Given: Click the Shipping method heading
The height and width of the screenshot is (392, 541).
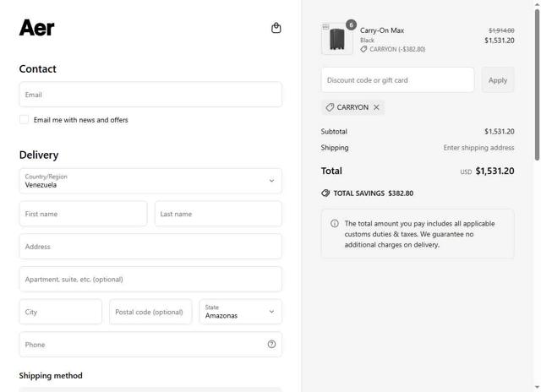Looking at the screenshot, I should tap(51, 375).
